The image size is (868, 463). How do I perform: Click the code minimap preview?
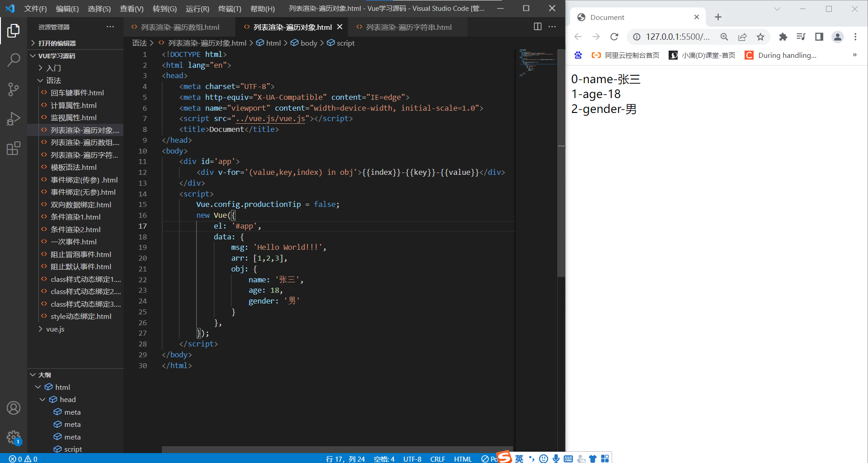[x=538, y=62]
